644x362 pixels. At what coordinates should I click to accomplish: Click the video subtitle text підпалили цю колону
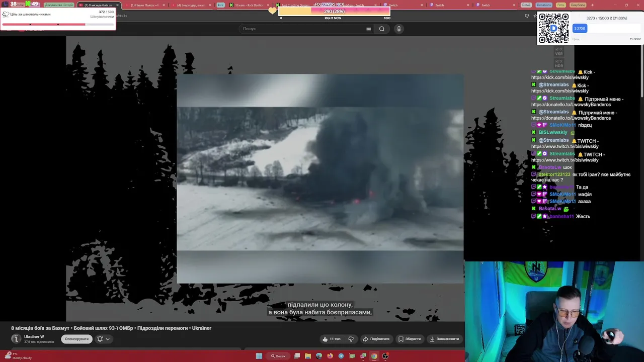(x=320, y=305)
